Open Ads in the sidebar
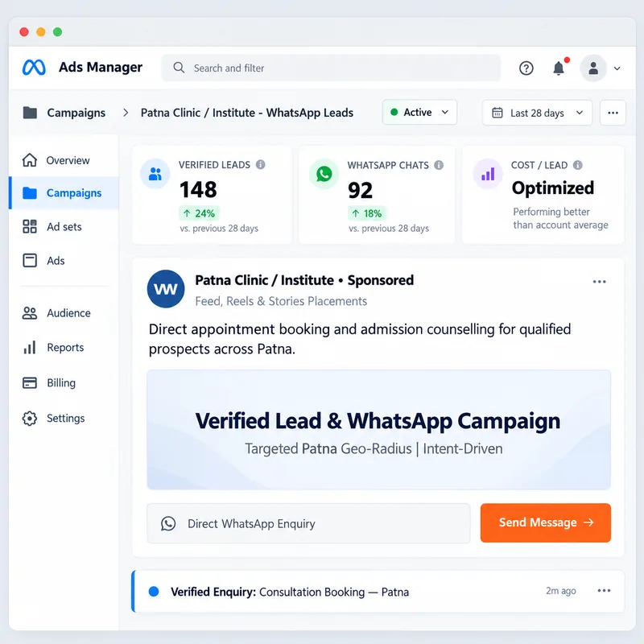Viewport: 644px width, 644px height. (x=64, y=260)
